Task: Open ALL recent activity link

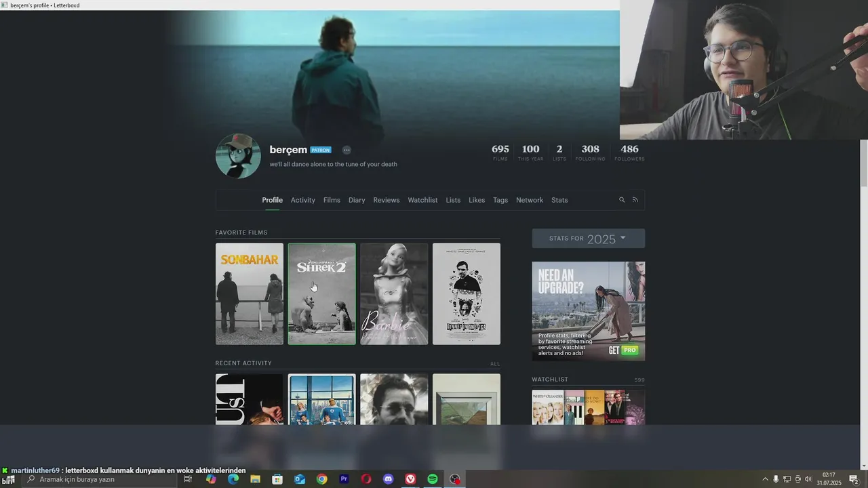Action: pos(495,364)
